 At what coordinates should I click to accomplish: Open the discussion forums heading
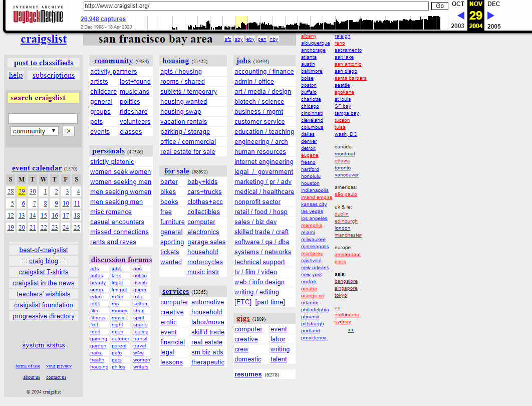(121, 260)
